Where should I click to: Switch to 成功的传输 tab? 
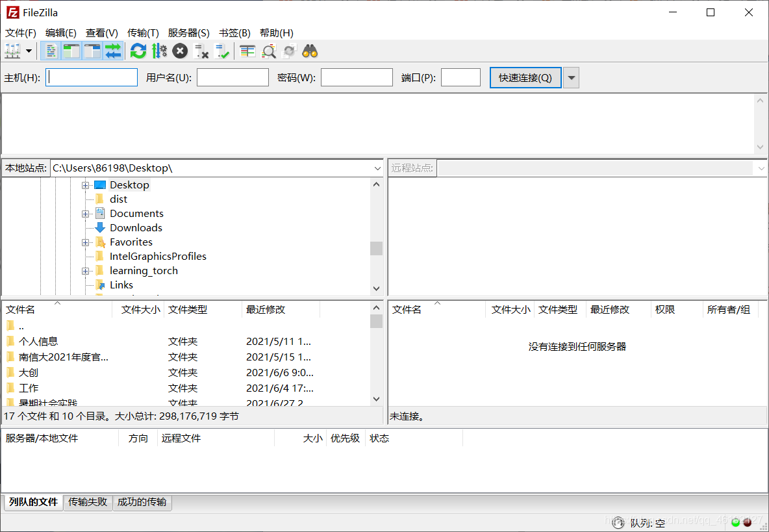[x=142, y=502]
